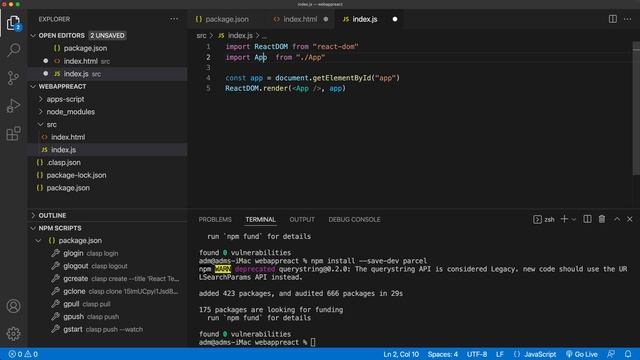640x360 pixels.
Task: Change UTF-8 file encoding
Action: point(477,354)
